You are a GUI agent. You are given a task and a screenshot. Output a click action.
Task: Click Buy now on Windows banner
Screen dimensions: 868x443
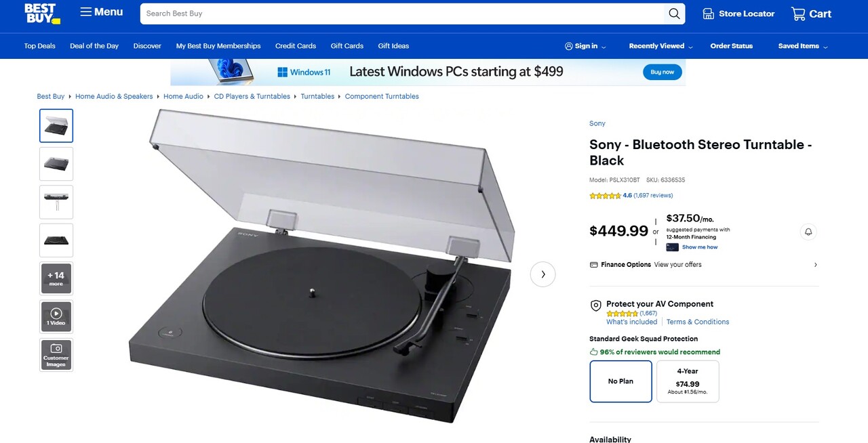(x=663, y=72)
